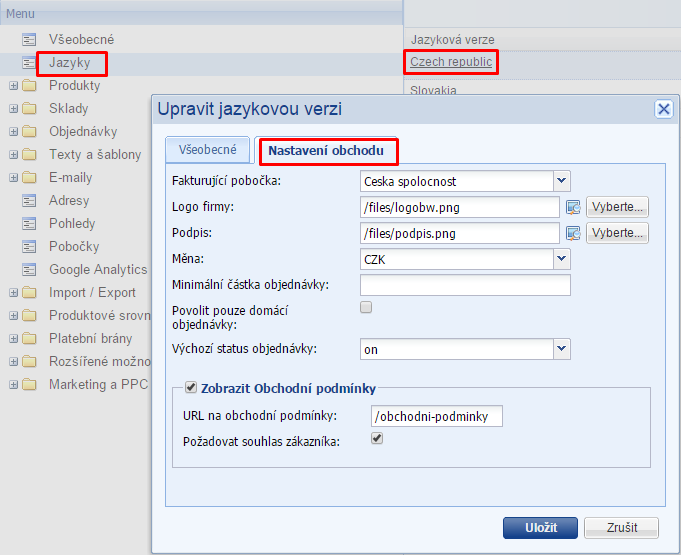This screenshot has width=681, height=555.
Task: Click the Marketing a PPC folder icon
Action: [29, 385]
